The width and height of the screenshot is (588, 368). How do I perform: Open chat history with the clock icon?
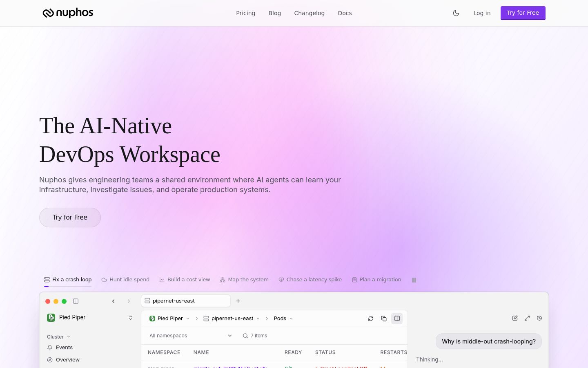[x=539, y=318]
